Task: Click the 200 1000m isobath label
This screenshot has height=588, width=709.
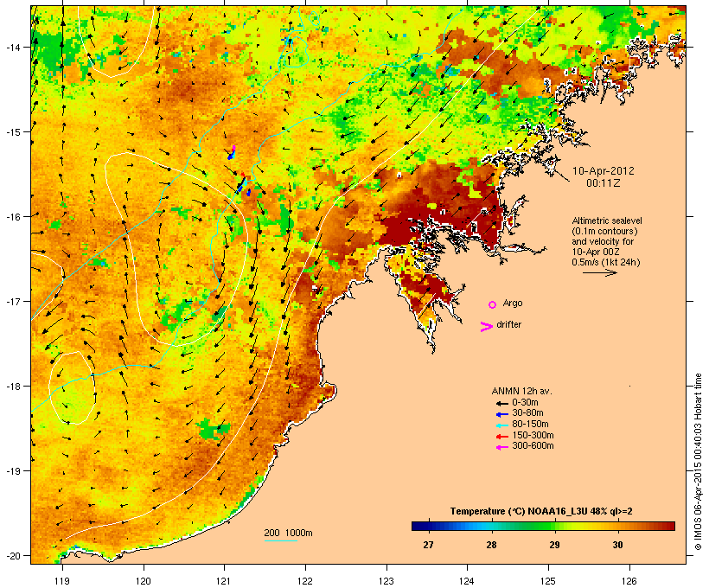Action: [288, 533]
